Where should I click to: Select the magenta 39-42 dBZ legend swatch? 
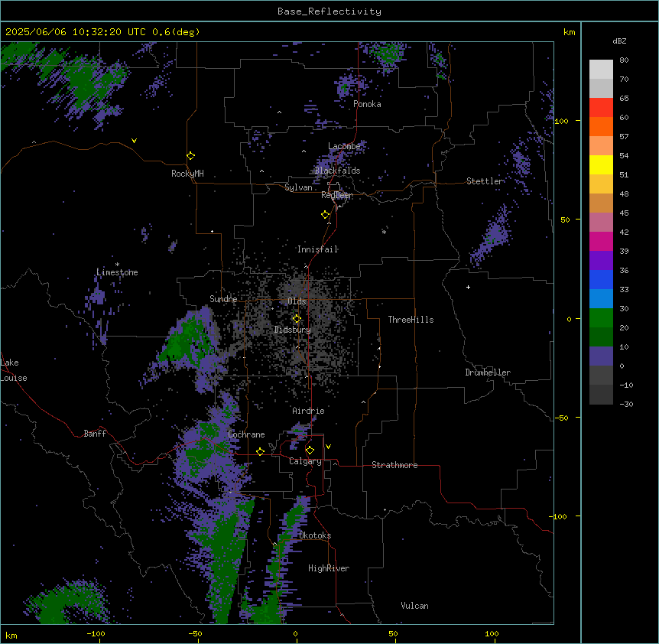tap(601, 242)
